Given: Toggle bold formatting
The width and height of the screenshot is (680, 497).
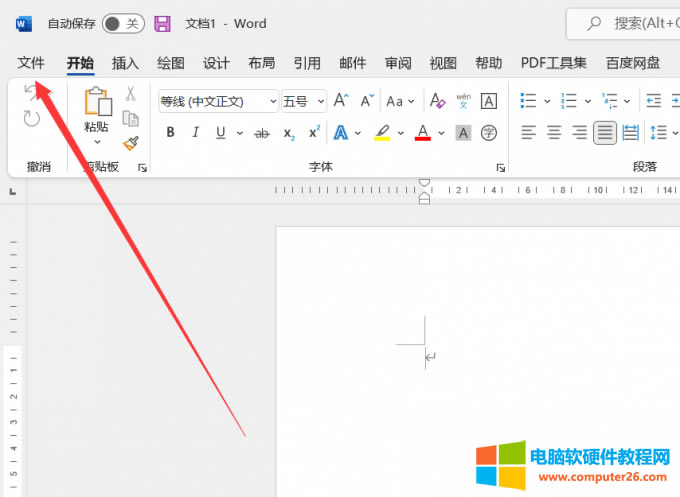Looking at the screenshot, I should pyautogui.click(x=170, y=133).
